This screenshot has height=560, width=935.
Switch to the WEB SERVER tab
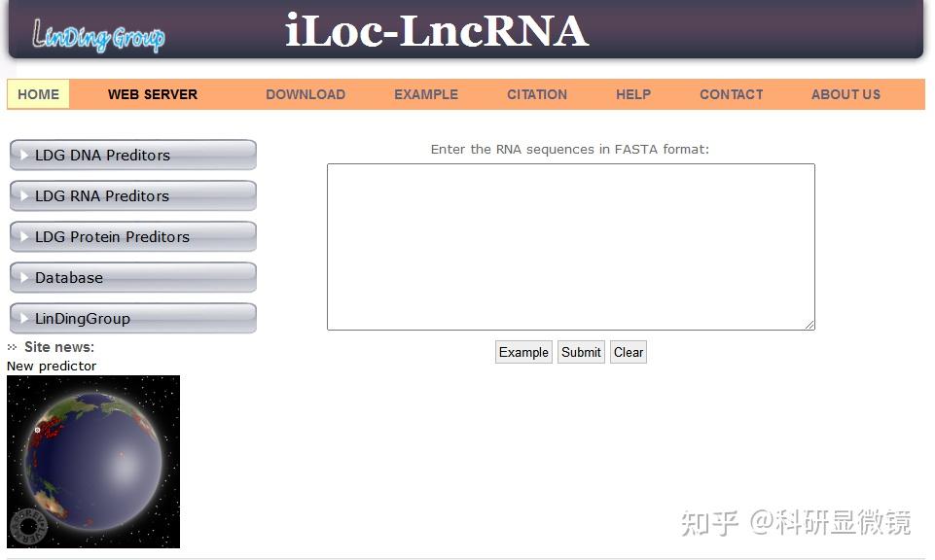152,94
